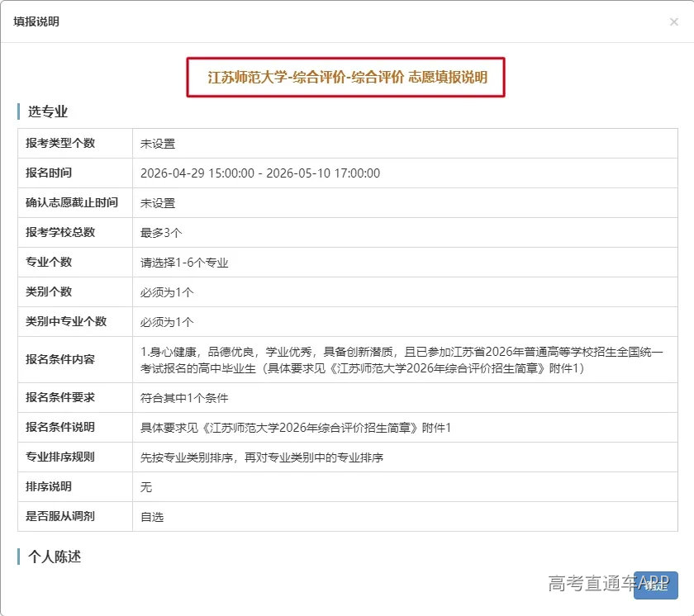694x616 pixels.
Task: Select 具体要求见《江苏师范大学2026年综合评价招生简章》附件1 value
Action: coord(296,428)
